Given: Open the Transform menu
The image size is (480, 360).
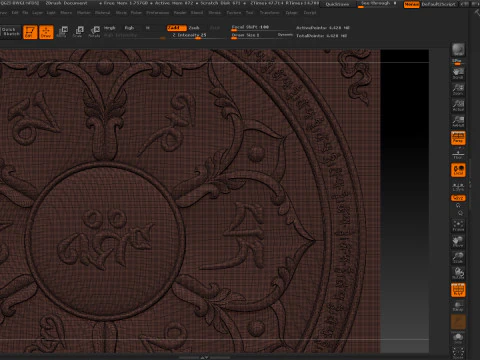Looking at the screenshot, I should [x=269, y=13].
